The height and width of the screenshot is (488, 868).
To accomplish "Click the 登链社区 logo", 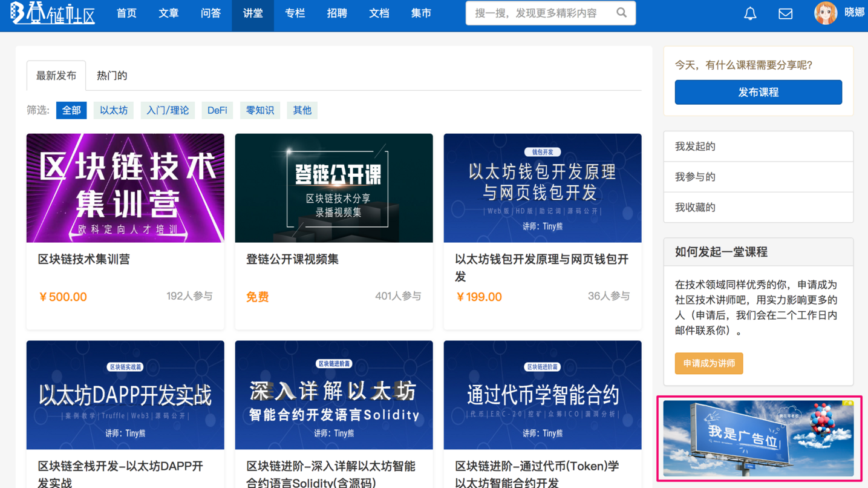I will pyautogui.click(x=53, y=13).
